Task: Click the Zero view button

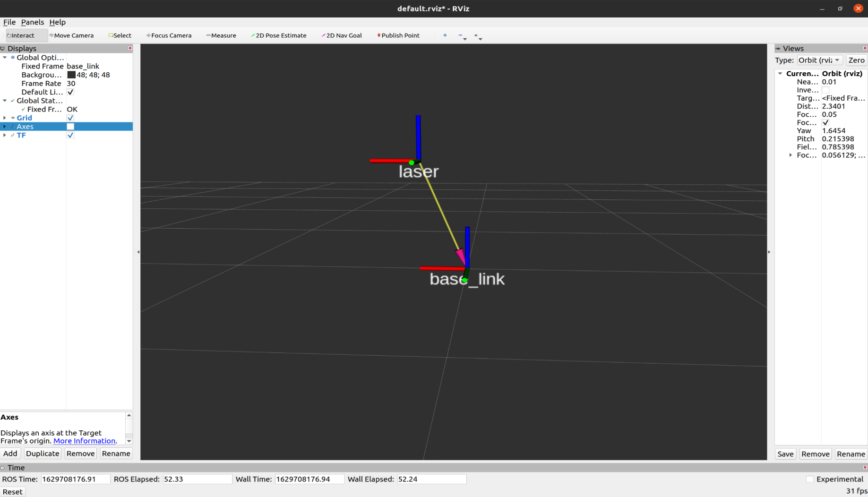Action: [856, 60]
